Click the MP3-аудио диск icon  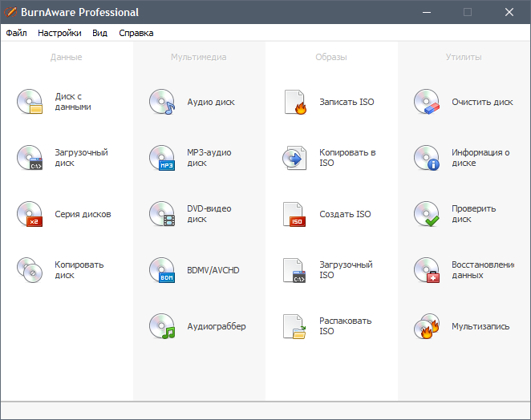(x=162, y=158)
